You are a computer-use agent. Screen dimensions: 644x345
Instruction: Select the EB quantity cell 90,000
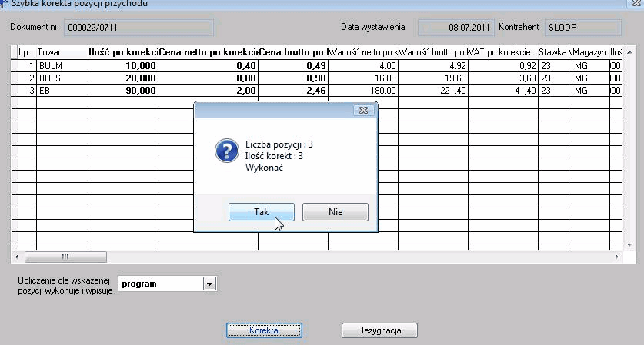pos(123,90)
